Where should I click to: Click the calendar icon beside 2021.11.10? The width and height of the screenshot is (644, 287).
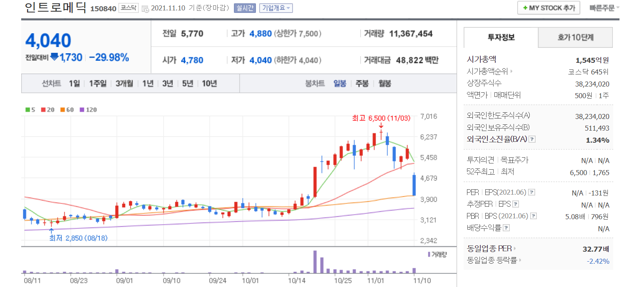(145, 8)
